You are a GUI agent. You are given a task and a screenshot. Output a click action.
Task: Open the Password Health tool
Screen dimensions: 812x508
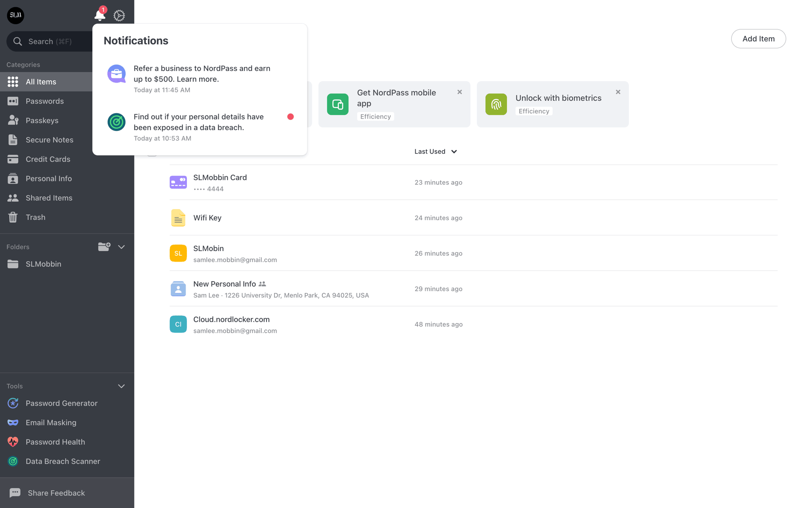click(67, 442)
